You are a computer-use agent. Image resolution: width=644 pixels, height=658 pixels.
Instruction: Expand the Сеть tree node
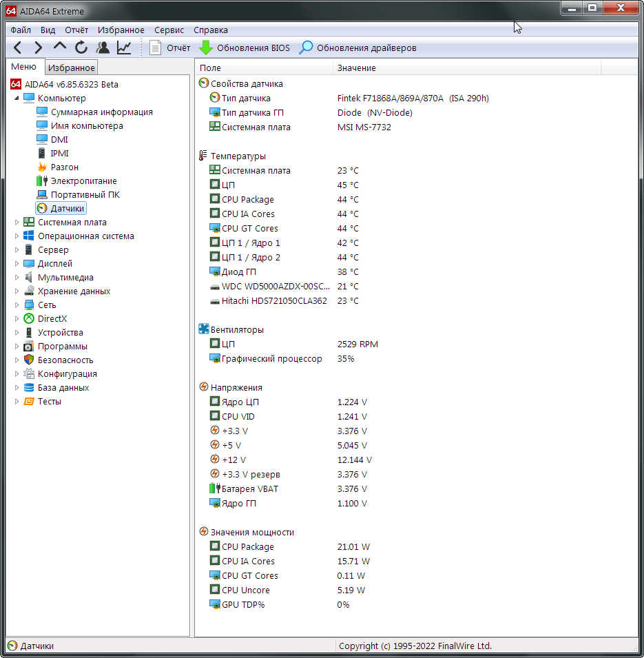[17, 305]
